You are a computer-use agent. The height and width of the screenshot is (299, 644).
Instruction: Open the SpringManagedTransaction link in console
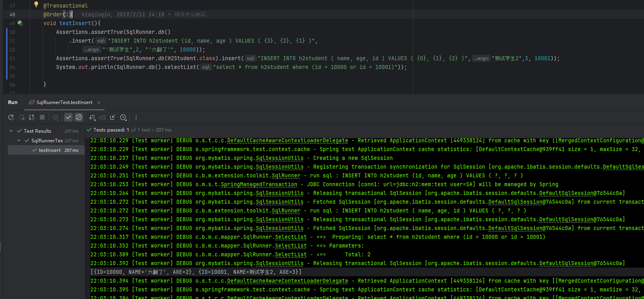coord(259,184)
